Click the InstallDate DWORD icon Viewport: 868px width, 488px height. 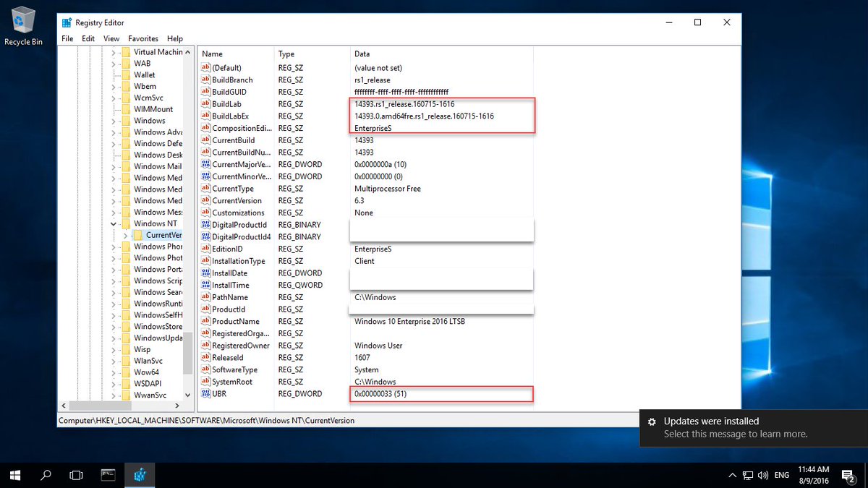pos(205,273)
